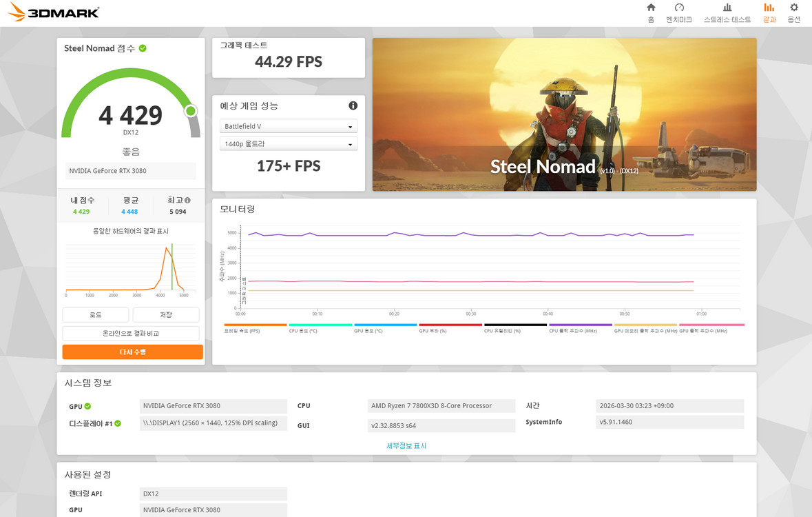
Task: Open the 1440p 울트라 preset dropdown
Action: (x=288, y=143)
